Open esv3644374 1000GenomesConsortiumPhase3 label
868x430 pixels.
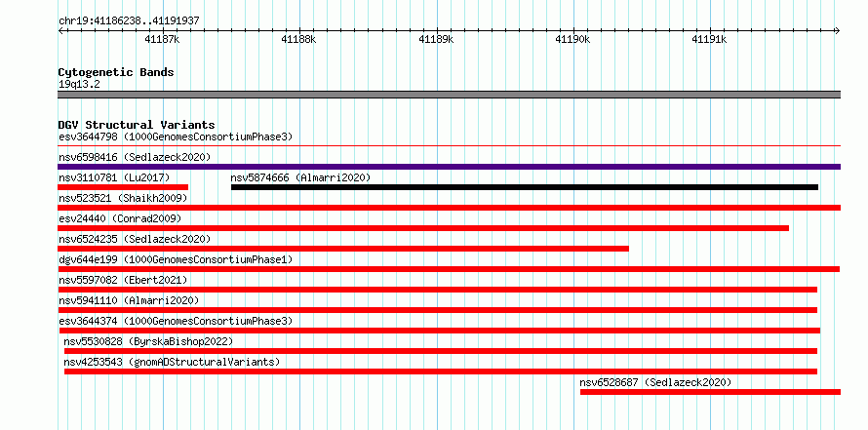(x=176, y=321)
